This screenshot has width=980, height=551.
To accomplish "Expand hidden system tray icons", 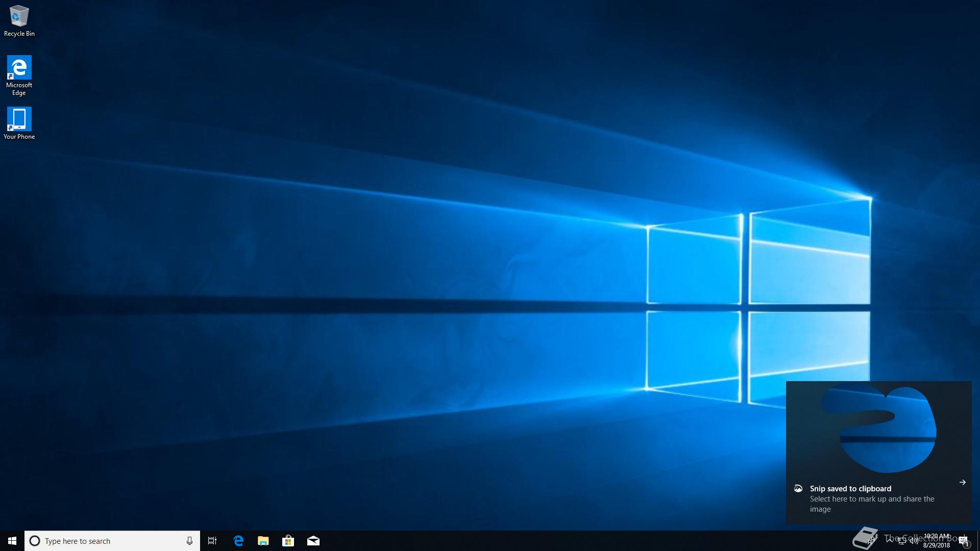I will [x=890, y=541].
